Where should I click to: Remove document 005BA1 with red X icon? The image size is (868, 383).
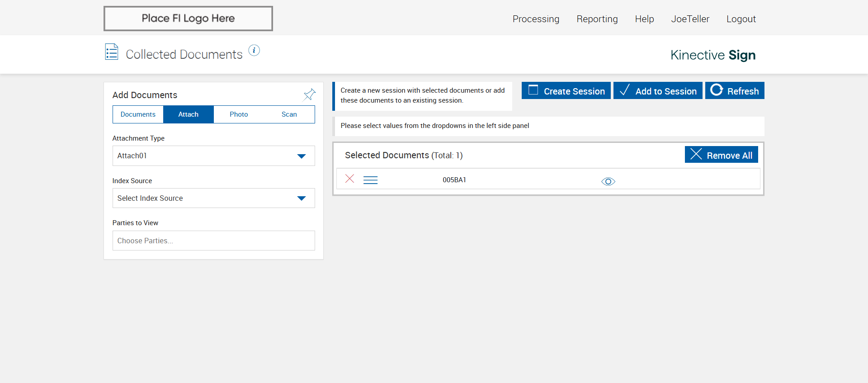click(x=349, y=179)
